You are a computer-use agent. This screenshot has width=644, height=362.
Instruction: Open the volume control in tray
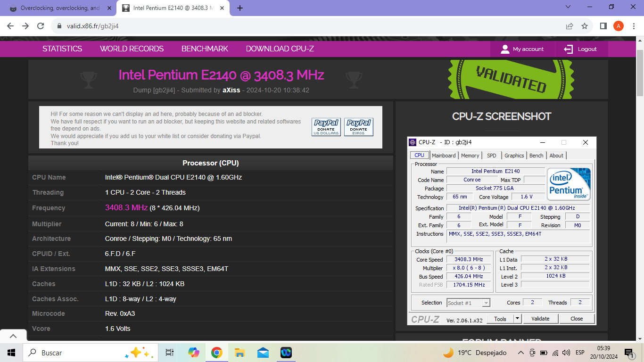coord(566,353)
